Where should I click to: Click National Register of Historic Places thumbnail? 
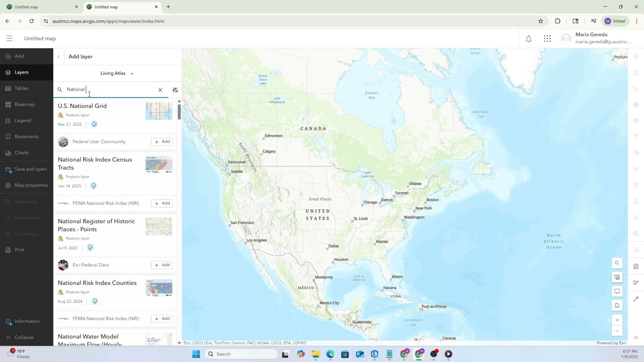[x=159, y=227]
